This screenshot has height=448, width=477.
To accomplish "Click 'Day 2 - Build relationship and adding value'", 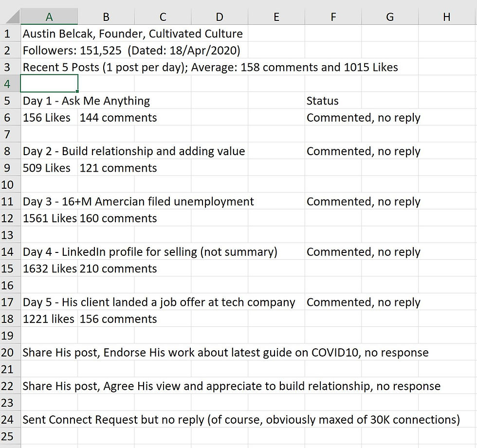I will [x=133, y=151].
